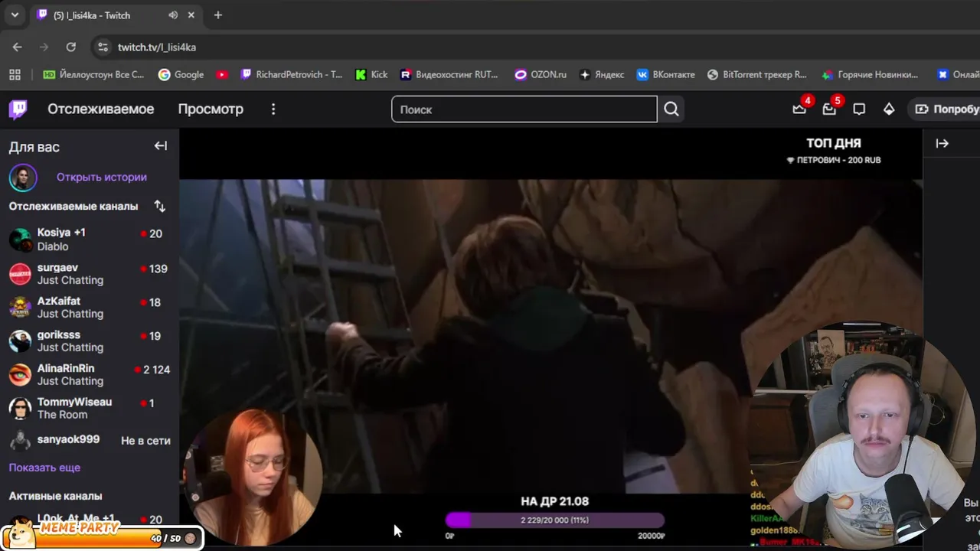This screenshot has height=551, width=980.
Task: Open the Горячие Новинки bookmark
Action: pos(870,74)
